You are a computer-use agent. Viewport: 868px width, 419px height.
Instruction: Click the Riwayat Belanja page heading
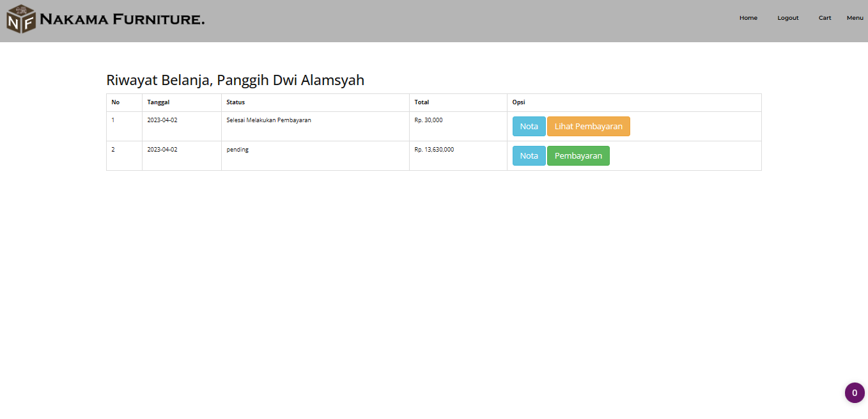(235, 80)
